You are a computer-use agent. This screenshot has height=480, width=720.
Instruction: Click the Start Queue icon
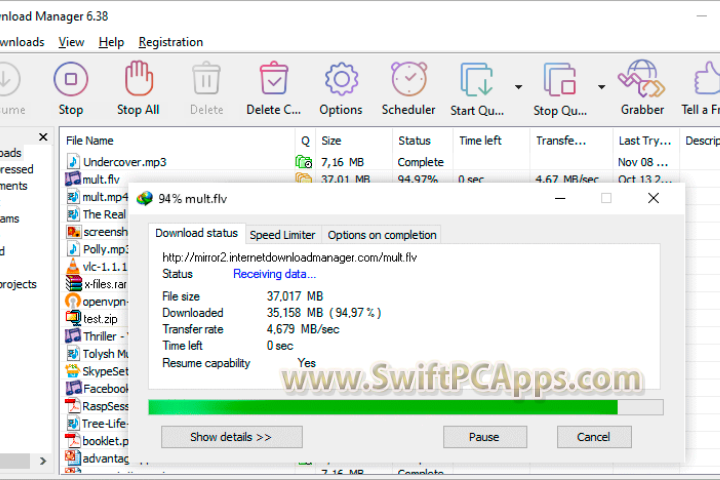[x=477, y=79]
